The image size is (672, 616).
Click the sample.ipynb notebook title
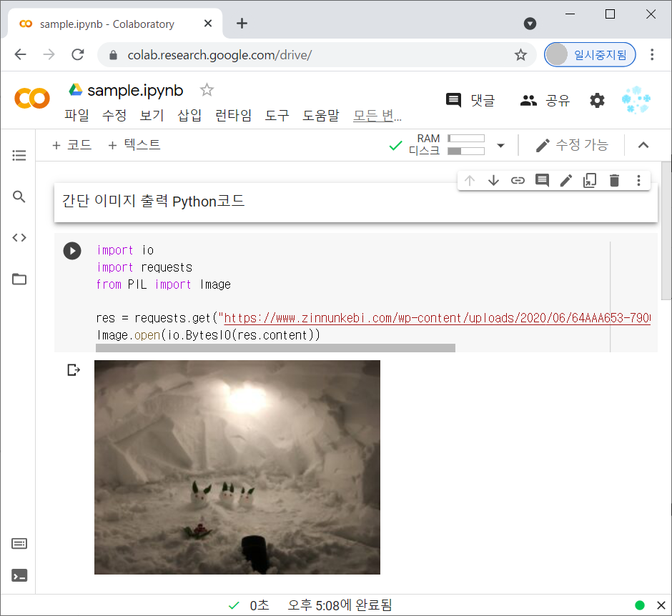coord(135,90)
